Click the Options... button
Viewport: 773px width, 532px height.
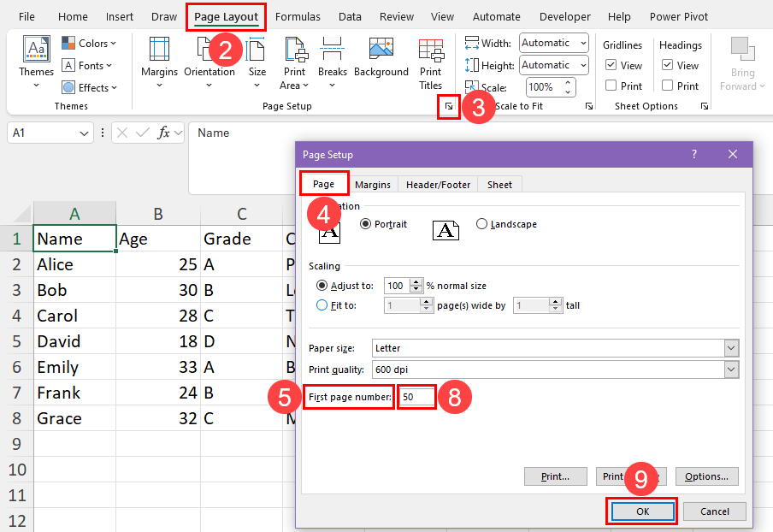pyautogui.click(x=706, y=476)
